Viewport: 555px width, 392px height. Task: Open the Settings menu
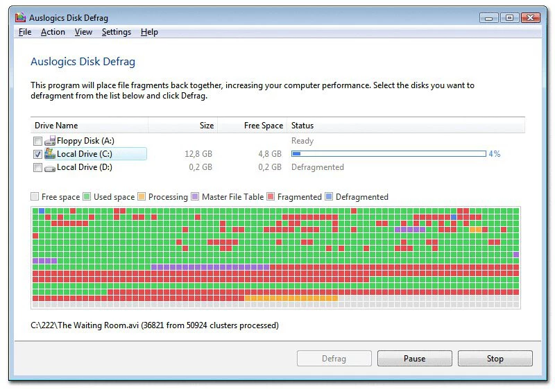(116, 32)
